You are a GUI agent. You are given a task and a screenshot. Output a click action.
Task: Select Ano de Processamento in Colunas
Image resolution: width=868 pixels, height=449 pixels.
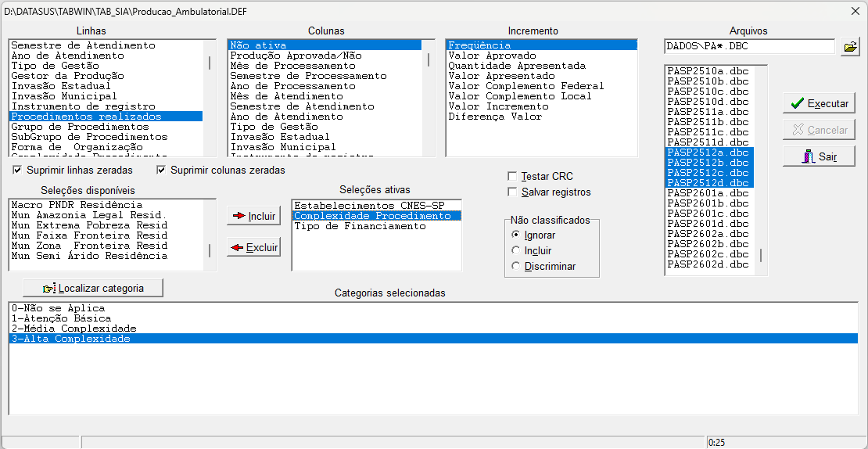pyautogui.click(x=325, y=86)
